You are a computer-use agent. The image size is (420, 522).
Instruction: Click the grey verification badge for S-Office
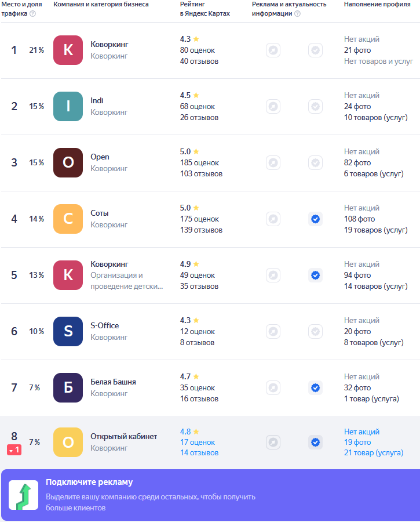(x=315, y=332)
